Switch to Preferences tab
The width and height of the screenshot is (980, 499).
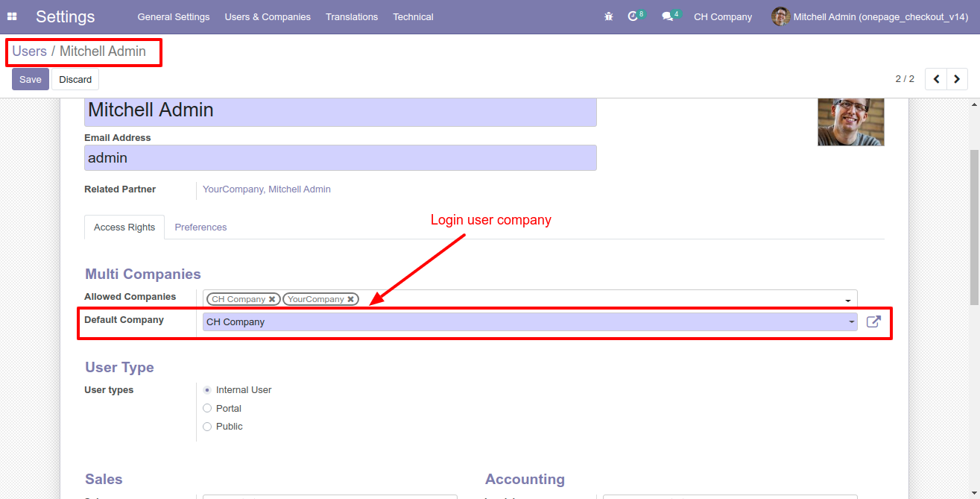pyautogui.click(x=200, y=227)
